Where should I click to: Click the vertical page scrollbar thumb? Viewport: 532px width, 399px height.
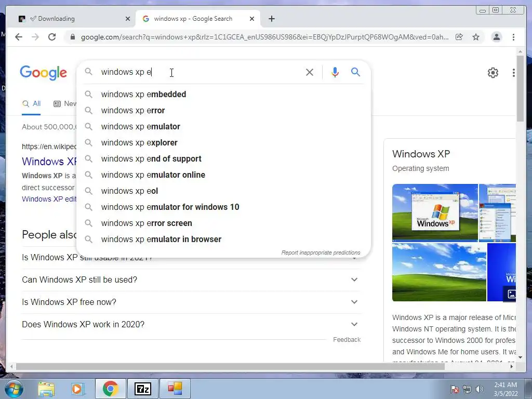click(x=520, y=88)
